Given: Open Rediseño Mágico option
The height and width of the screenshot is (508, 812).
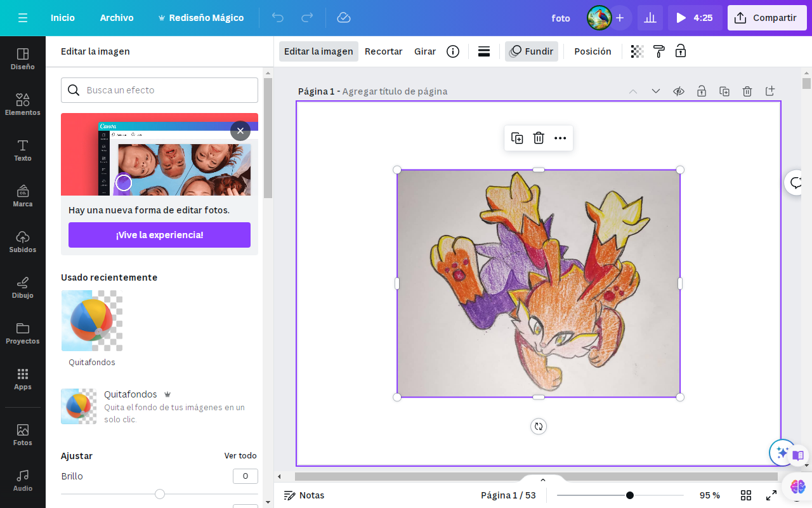Looking at the screenshot, I should click(200, 18).
